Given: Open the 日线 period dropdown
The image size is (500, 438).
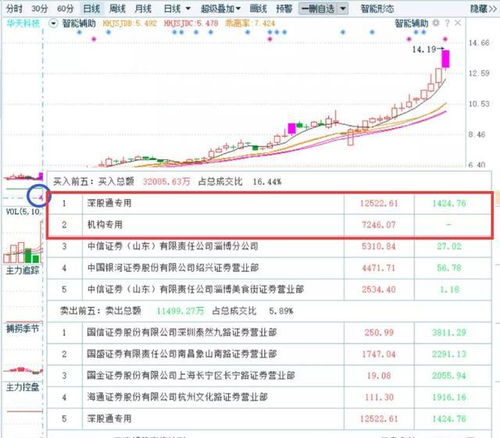Looking at the screenshot, I should click(177, 8).
